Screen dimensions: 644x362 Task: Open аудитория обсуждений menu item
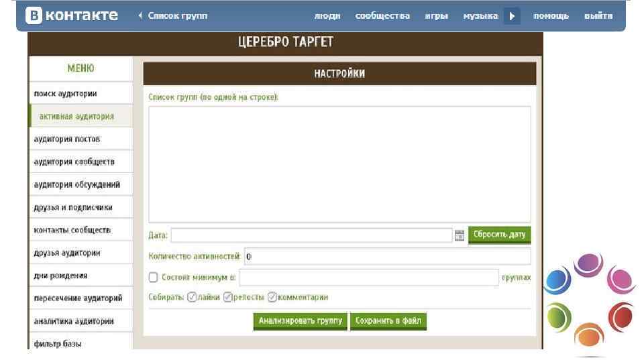[81, 185]
